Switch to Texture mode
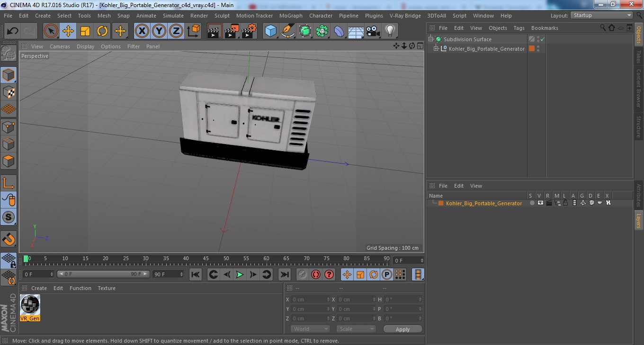The width and height of the screenshot is (644, 345). pos(9,92)
